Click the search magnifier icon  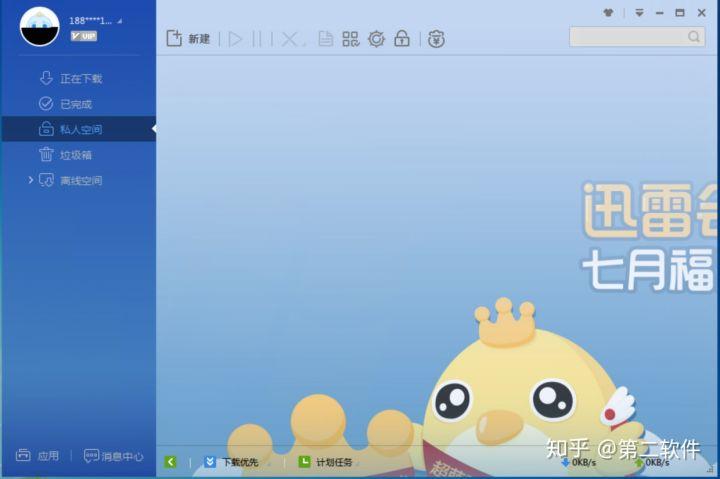[694, 37]
